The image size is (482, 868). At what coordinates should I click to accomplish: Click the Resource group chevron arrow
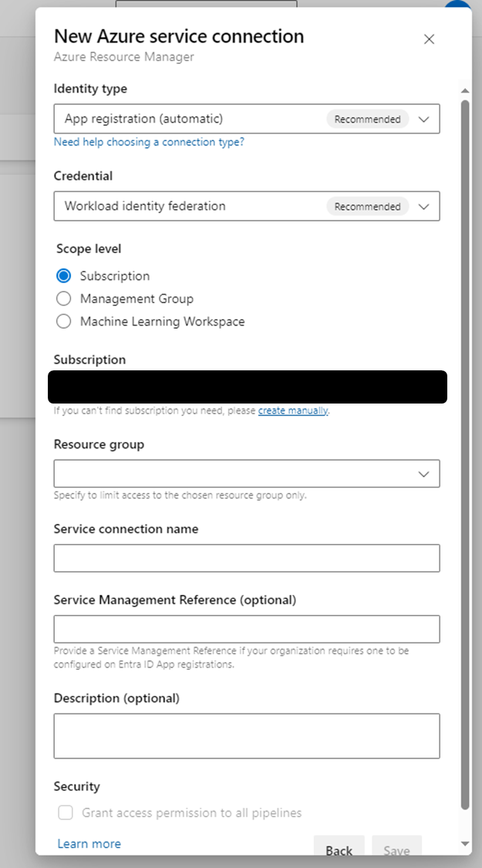[423, 473]
